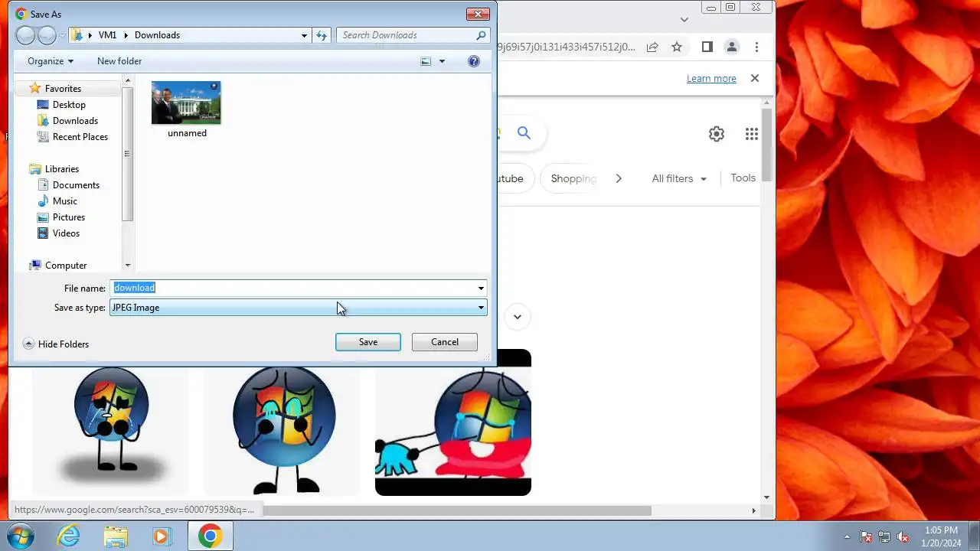Viewport: 980px width, 551px height.
Task: Select the Documents library
Action: coord(76,185)
